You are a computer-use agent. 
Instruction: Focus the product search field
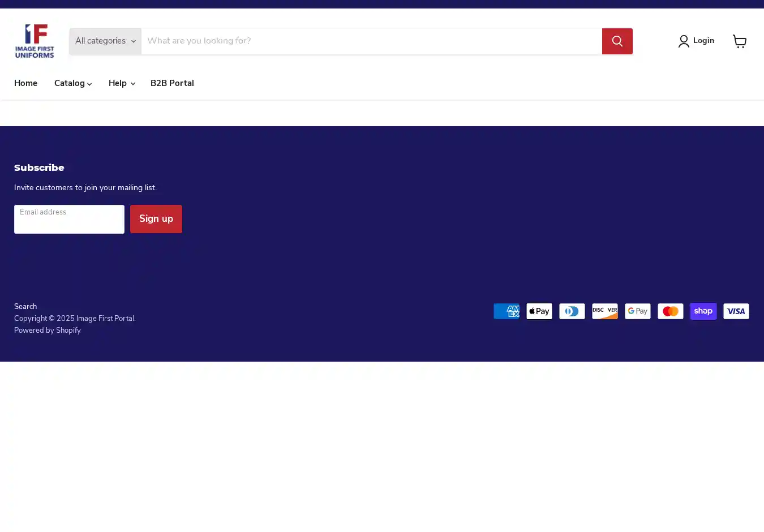pyautogui.click(x=371, y=41)
